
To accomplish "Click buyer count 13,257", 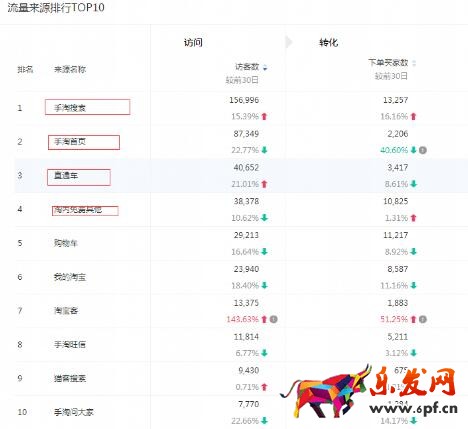I will pyautogui.click(x=395, y=100).
